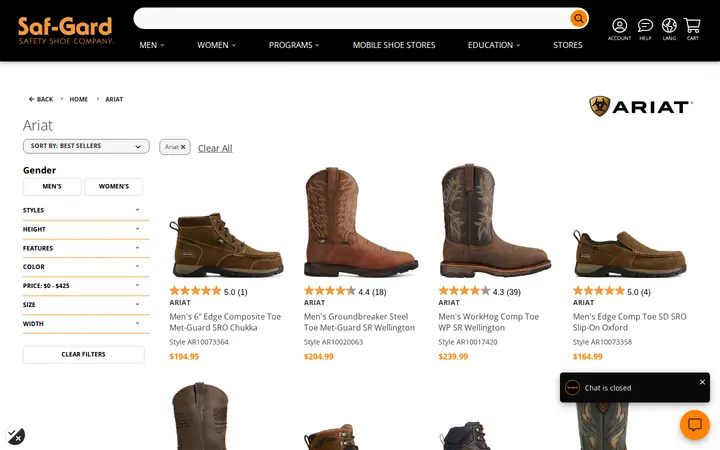This screenshot has height=450, width=720.
Task: Go to Home breadcrumb
Action: point(79,99)
